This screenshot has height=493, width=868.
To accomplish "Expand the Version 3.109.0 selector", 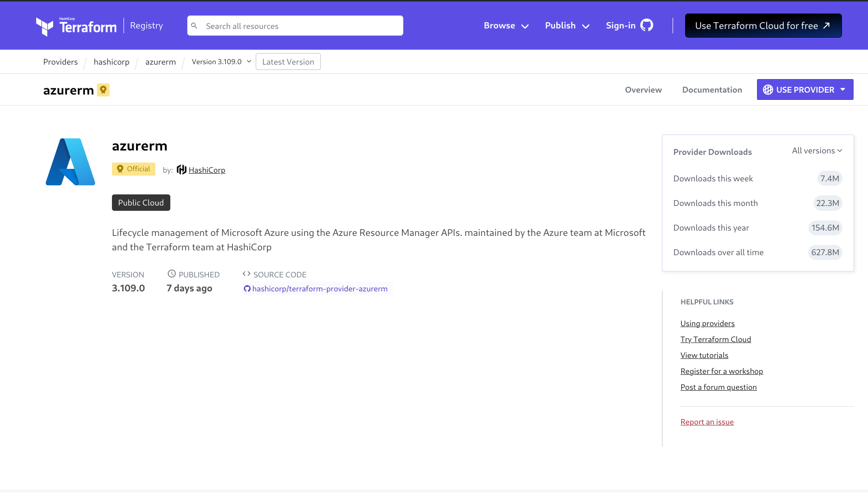I will (x=221, y=62).
